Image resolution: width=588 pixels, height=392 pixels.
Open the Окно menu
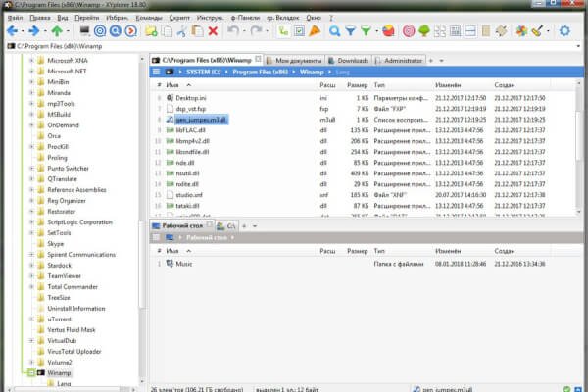pos(314,18)
